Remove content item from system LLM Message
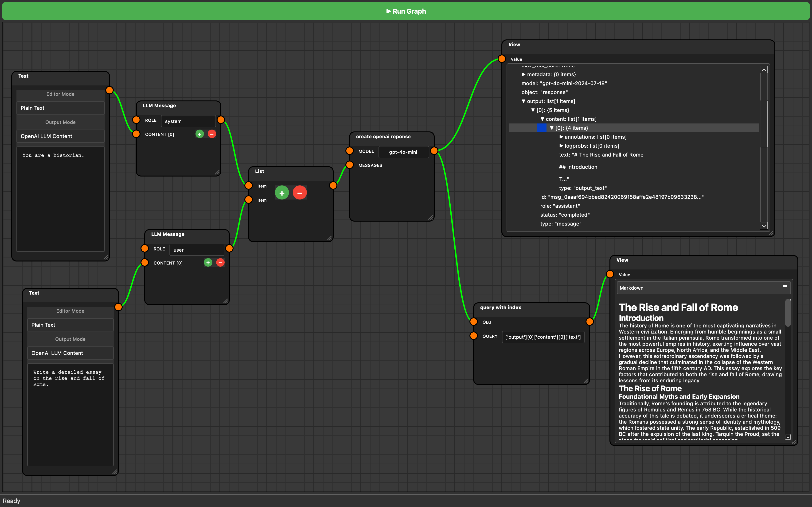The image size is (812, 507). point(212,134)
